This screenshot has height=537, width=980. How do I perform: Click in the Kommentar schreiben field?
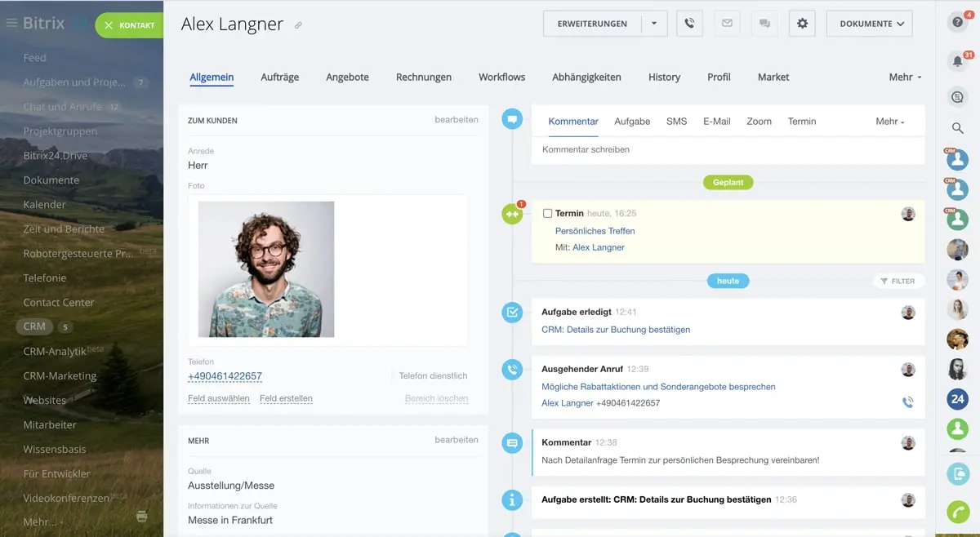(x=728, y=149)
